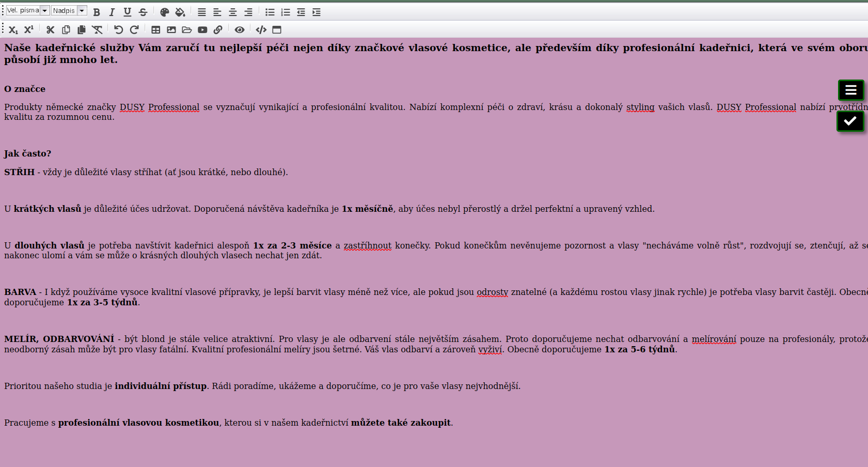Click the bold phrase 'můžete také zakoupit'
Image resolution: width=868 pixels, height=467 pixels.
(401, 423)
